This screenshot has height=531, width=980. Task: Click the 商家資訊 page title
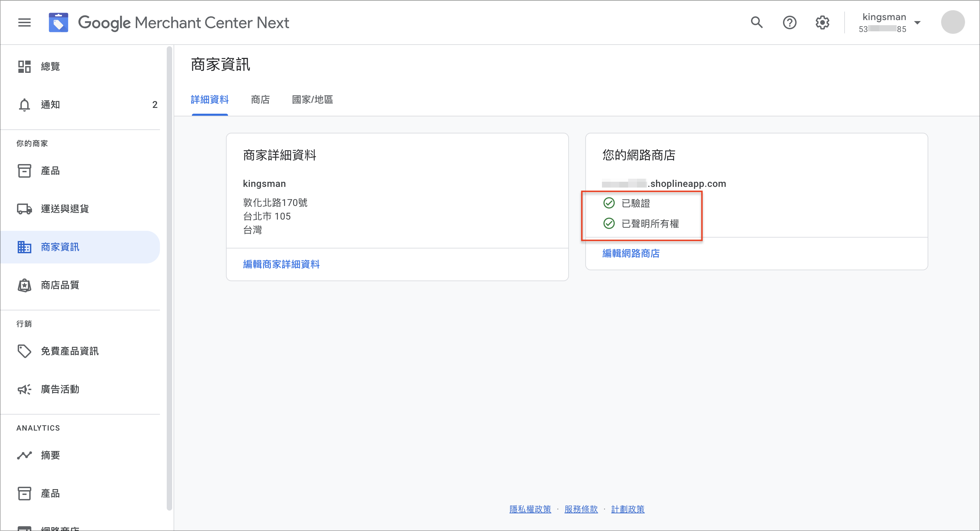pyautogui.click(x=220, y=65)
